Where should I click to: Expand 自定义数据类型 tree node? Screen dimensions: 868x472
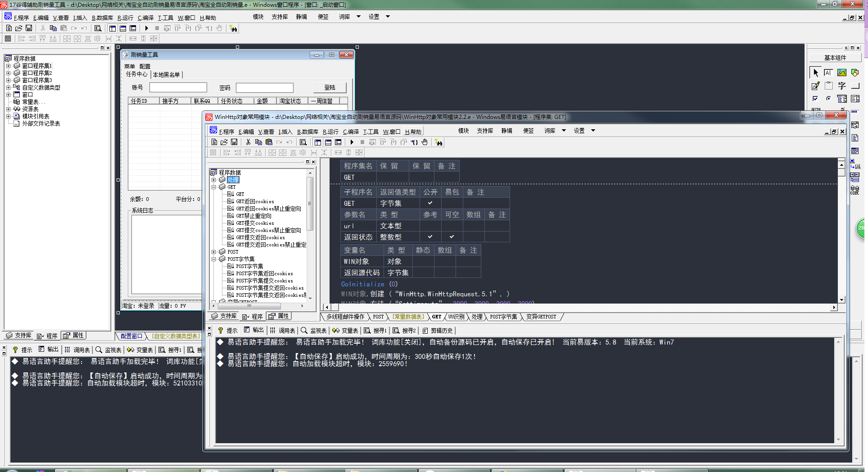(8, 87)
